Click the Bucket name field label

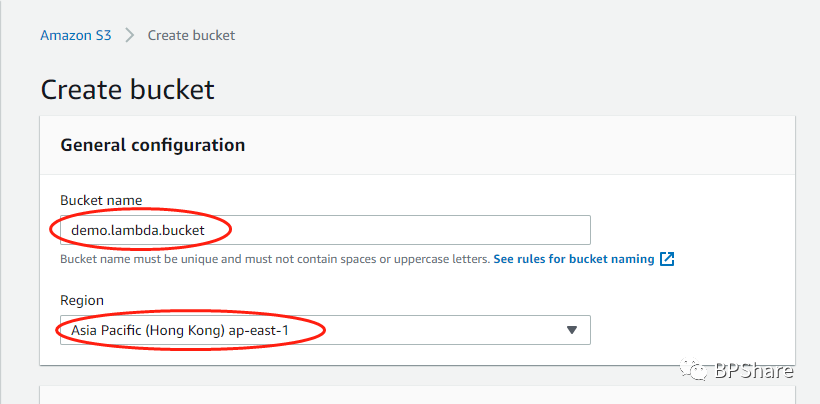(x=101, y=200)
